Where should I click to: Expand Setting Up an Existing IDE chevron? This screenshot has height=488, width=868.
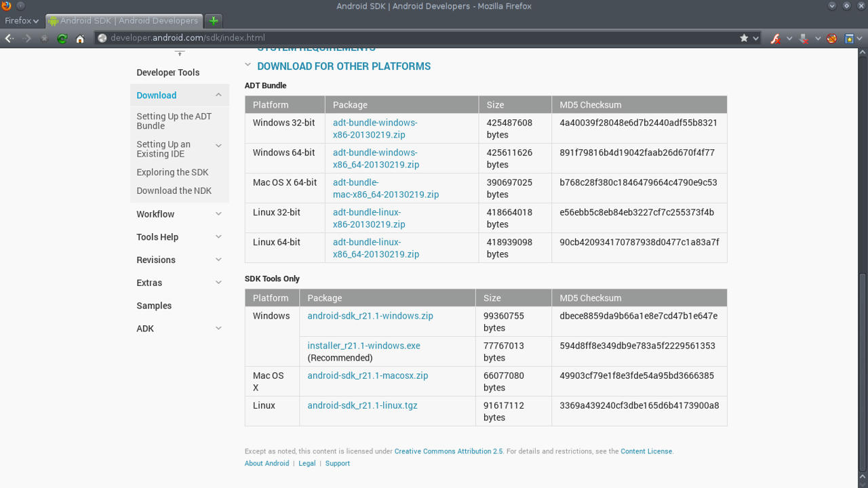pos(218,145)
